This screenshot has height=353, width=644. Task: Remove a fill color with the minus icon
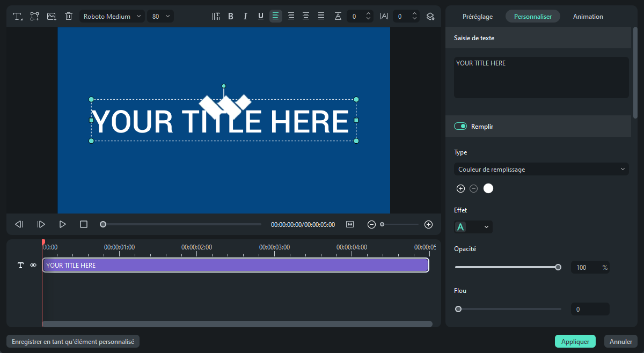(473, 188)
